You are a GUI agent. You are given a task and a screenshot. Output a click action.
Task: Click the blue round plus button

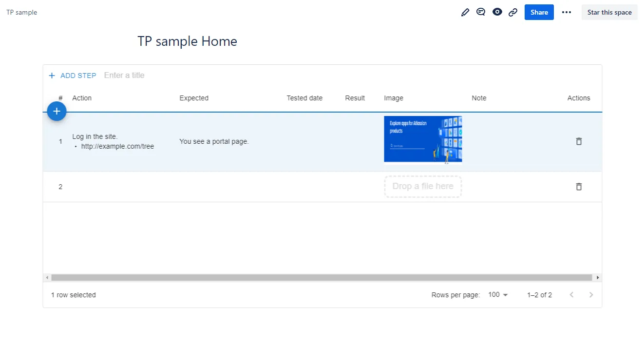click(57, 112)
